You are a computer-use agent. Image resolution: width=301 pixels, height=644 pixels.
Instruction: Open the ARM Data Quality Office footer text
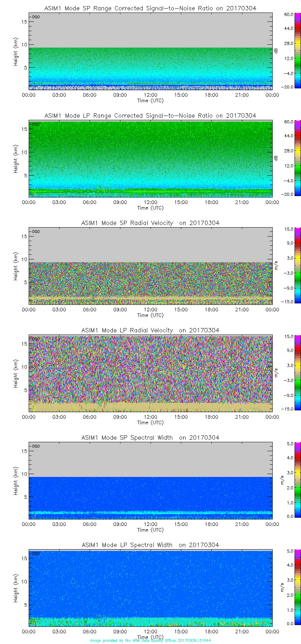150,640
